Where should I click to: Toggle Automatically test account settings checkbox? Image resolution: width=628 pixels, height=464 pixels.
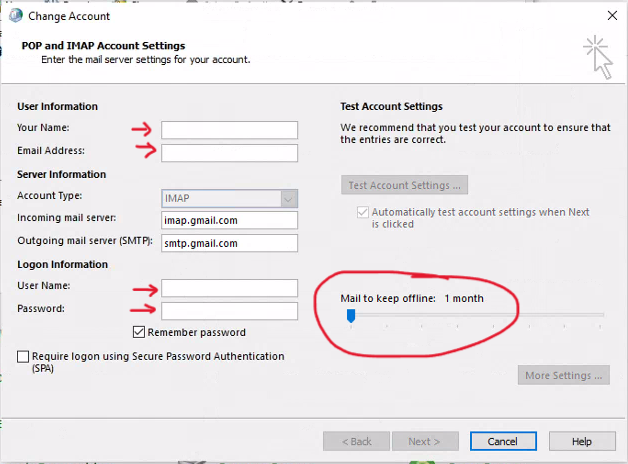pos(363,212)
